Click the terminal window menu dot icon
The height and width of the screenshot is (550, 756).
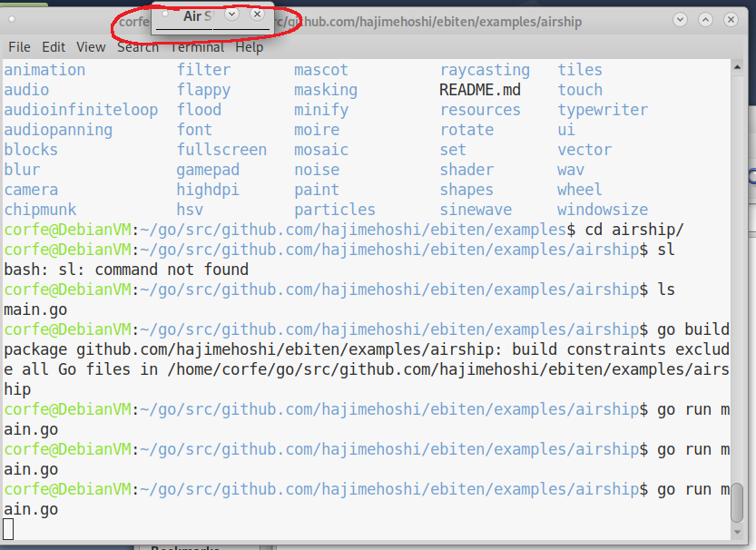(12, 19)
